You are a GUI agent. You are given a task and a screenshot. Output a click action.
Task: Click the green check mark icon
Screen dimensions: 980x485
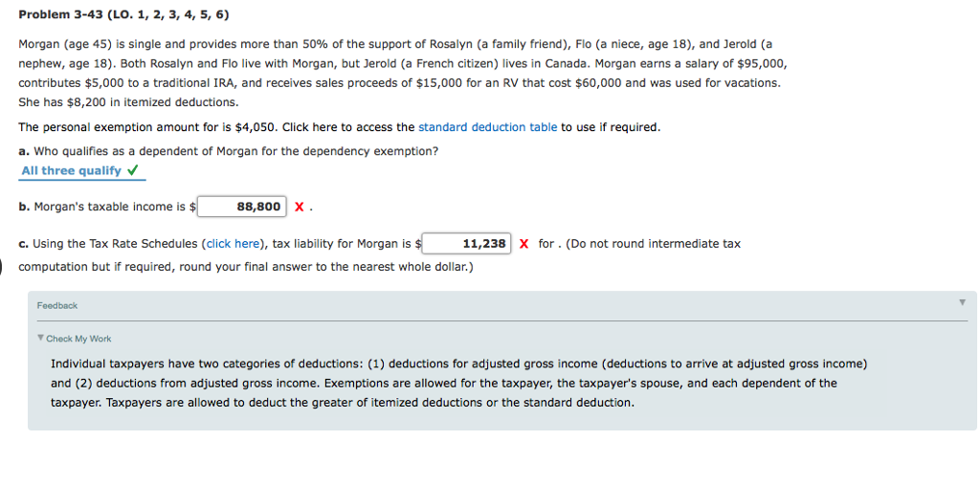click(x=132, y=170)
